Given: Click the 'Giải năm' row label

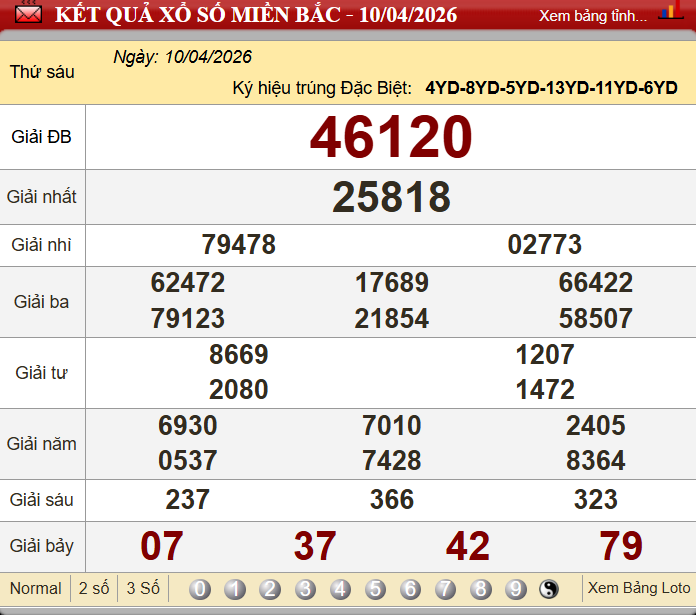Looking at the screenshot, I should pyautogui.click(x=42, y=444).
